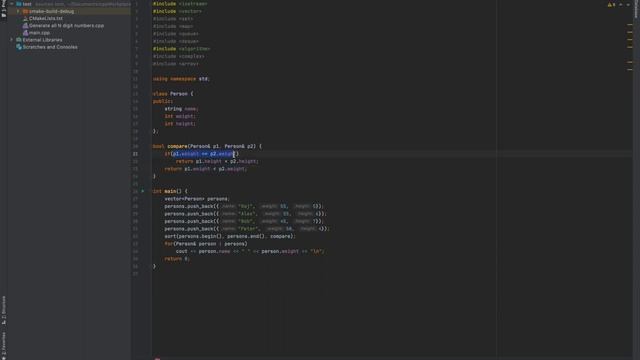Collapse the test project root node
The width and height of the screenshot is (640, 360).
[11, 4]
